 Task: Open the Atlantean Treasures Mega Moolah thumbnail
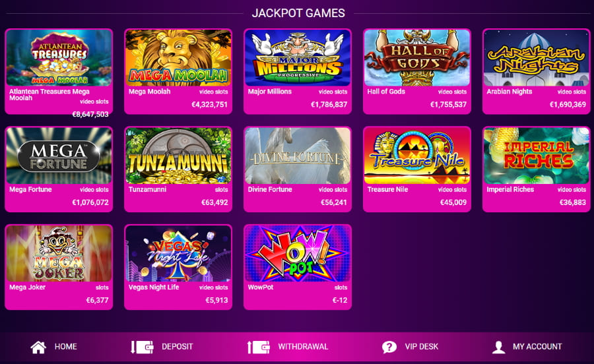[59, 58]
